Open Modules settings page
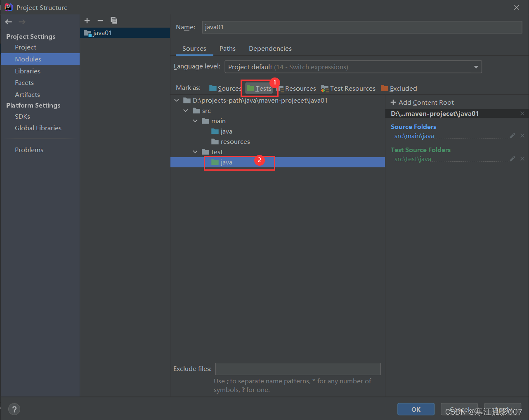 pos(40,59)
